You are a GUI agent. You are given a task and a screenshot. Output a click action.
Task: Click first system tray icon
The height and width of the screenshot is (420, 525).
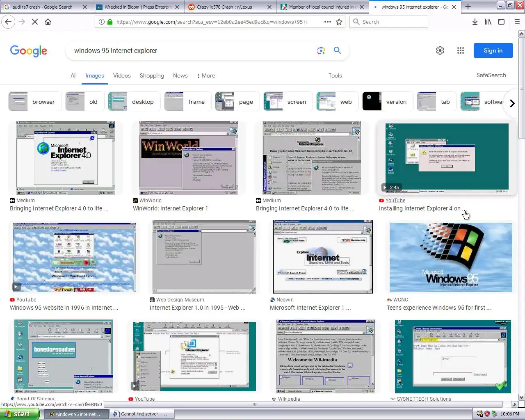click(480, 414)
